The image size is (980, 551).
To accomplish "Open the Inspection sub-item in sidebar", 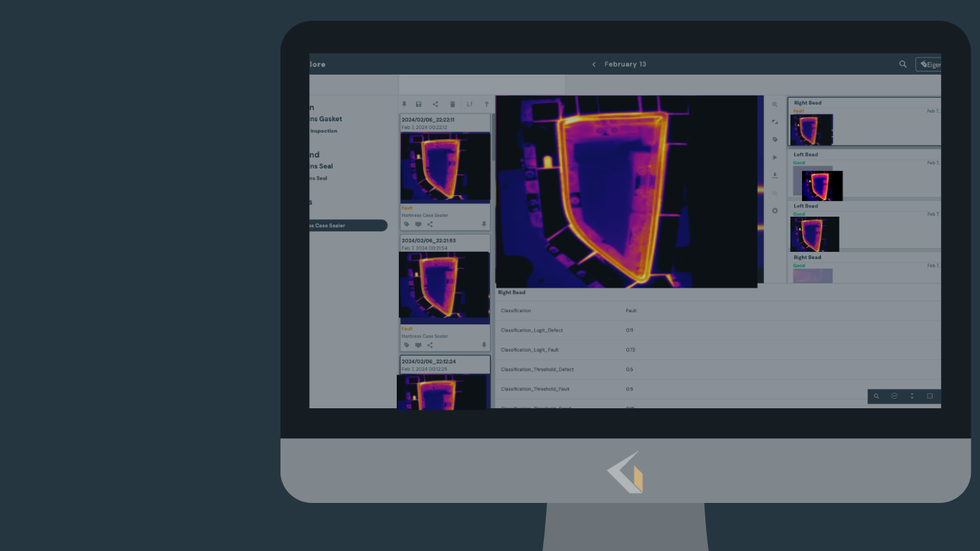I will [324, 131].
